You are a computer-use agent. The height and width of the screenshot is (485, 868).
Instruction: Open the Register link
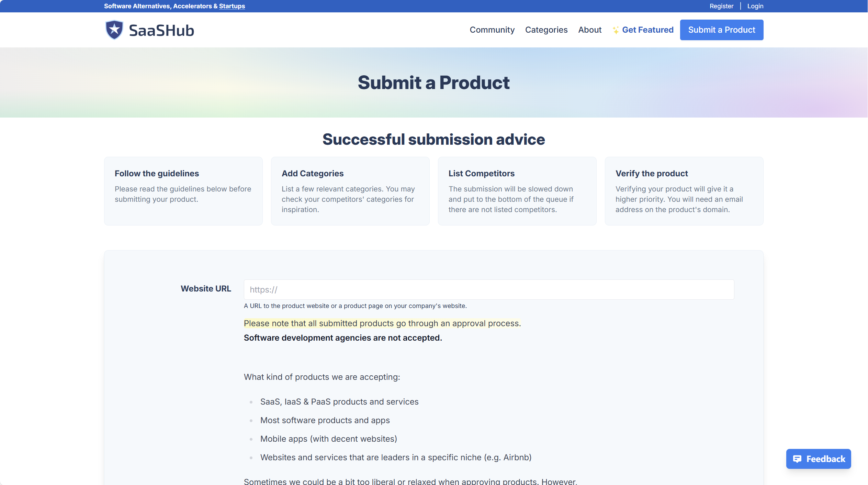(721, 6)
